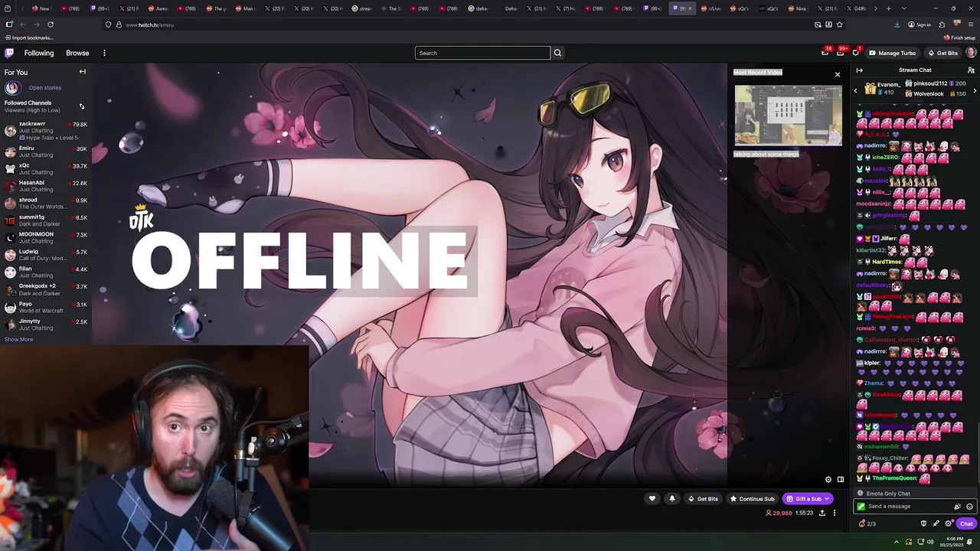Expand Show More followed channels
The height and width of the screenshot is (551, 980).
tap(18, 339)
